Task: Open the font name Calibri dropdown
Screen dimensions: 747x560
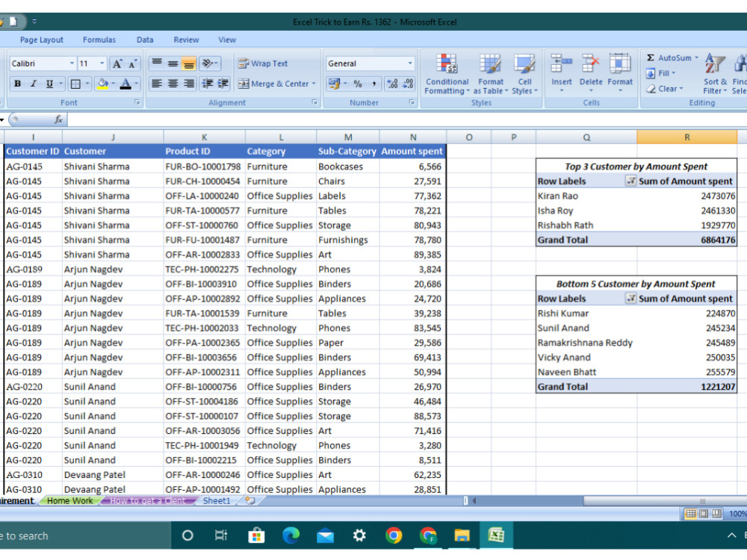Action: [x=72, y=63]
